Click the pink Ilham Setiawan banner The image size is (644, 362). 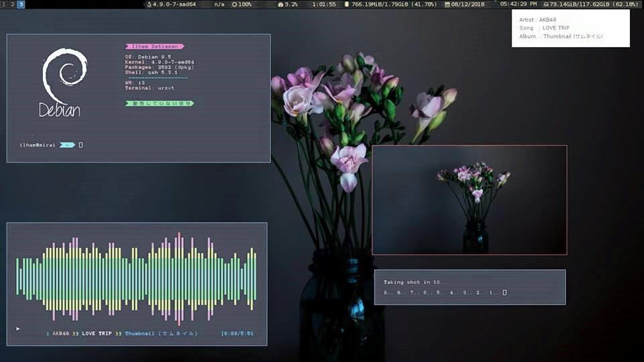155,46
